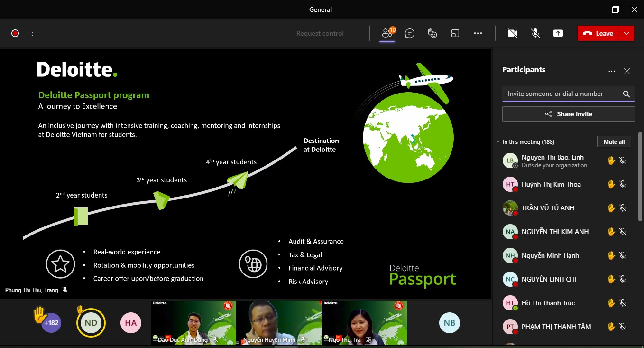Click the search magnifier icon
This screenshot has width=644, height=348.
[x=626, y=94]
